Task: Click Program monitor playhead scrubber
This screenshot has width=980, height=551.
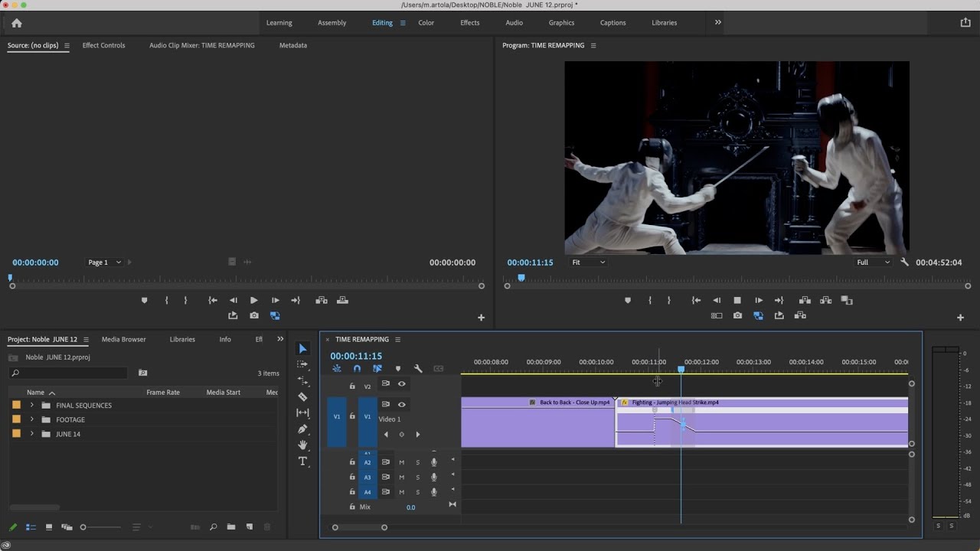Action: 521,278
